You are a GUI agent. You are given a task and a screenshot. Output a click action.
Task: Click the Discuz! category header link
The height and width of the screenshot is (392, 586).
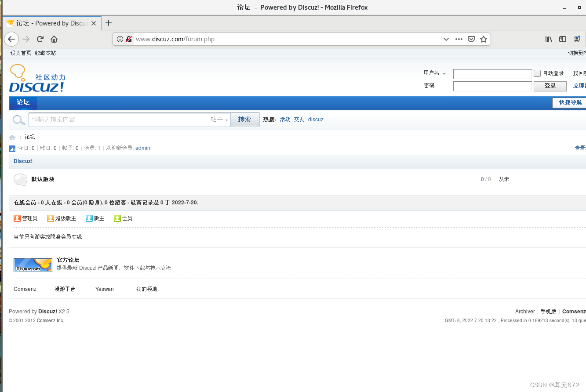23,161
